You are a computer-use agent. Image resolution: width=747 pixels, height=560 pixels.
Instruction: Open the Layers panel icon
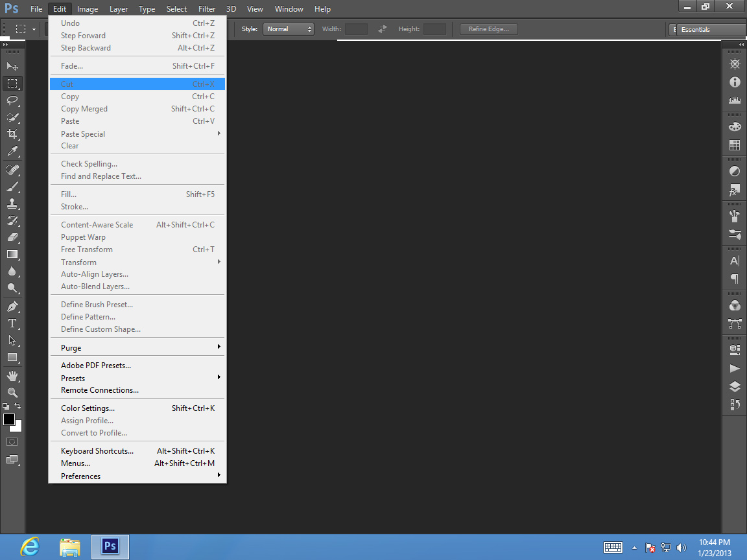(735, 386)
